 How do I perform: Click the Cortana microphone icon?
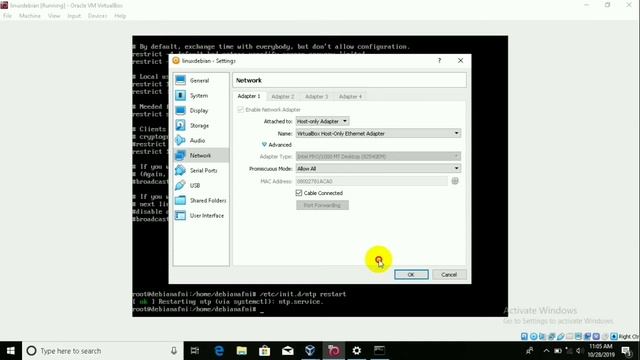point(174,351)
